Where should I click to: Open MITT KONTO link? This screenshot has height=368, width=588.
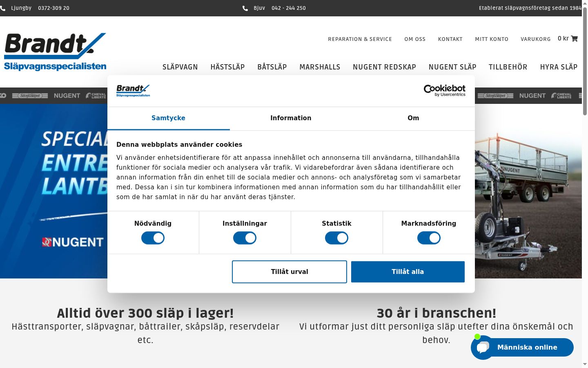click(x=492, y=39)
